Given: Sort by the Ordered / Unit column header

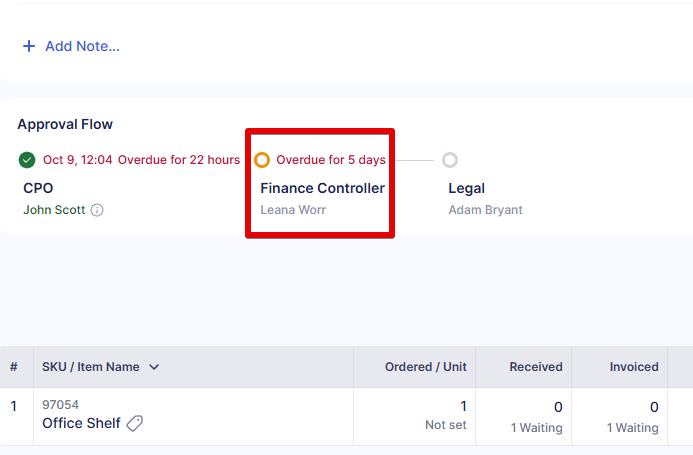Looking at the screenshot, I should pos(425,367).
